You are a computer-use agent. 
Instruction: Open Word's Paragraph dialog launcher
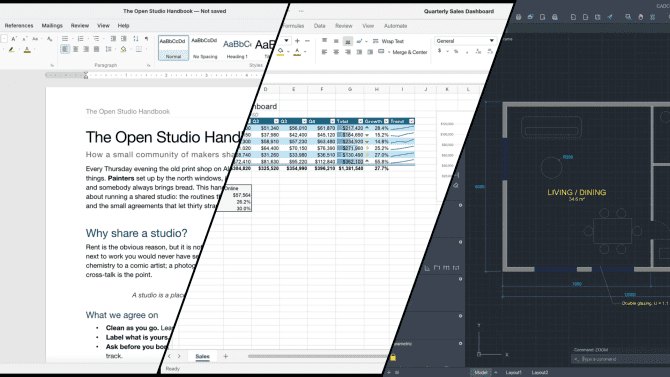(149, 65)
